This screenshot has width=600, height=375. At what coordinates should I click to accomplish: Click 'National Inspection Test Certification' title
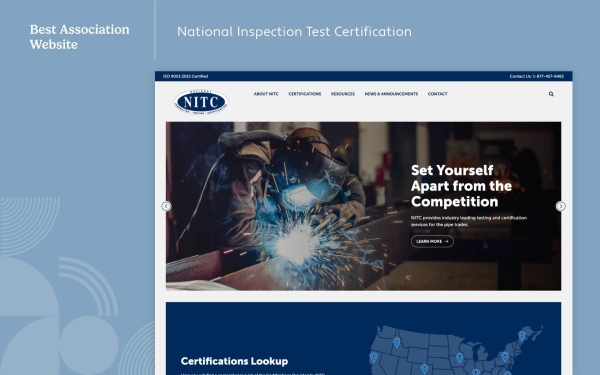pos(294,32)
